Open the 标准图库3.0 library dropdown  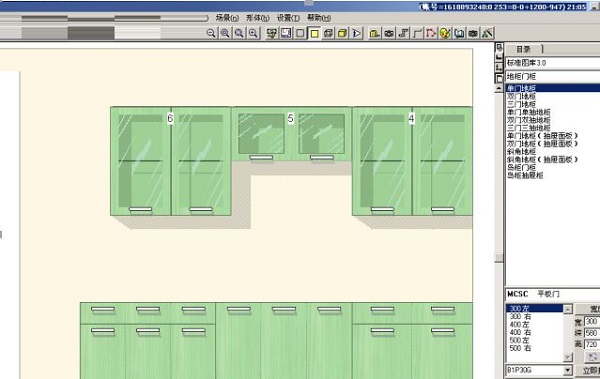tap(553, 63)
